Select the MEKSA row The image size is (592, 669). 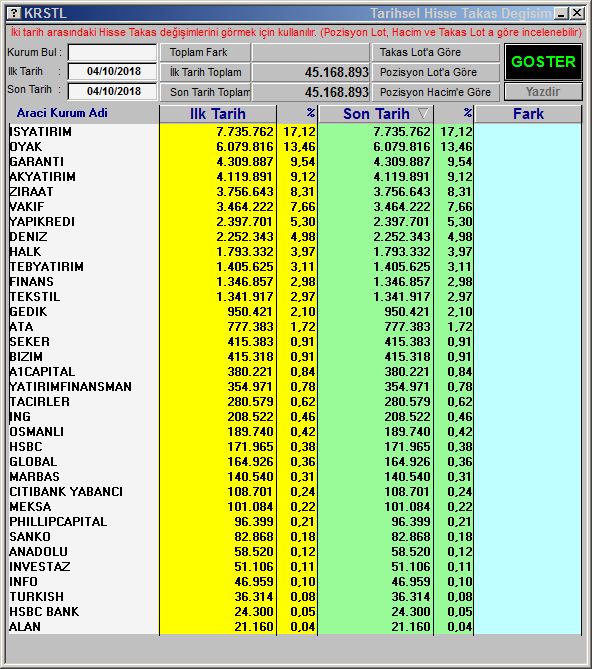295,507
